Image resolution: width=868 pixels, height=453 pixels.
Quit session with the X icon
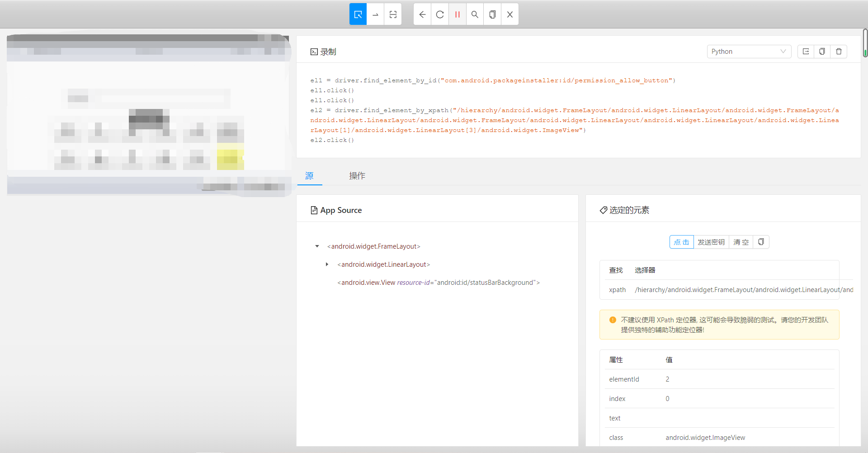click(x=510, y=14)
